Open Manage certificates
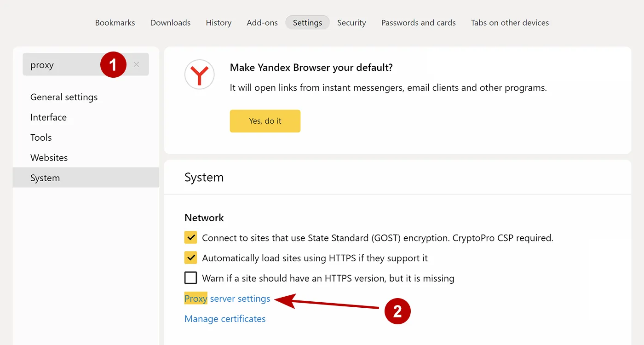The image size is (644, 345). click(225, 318)
